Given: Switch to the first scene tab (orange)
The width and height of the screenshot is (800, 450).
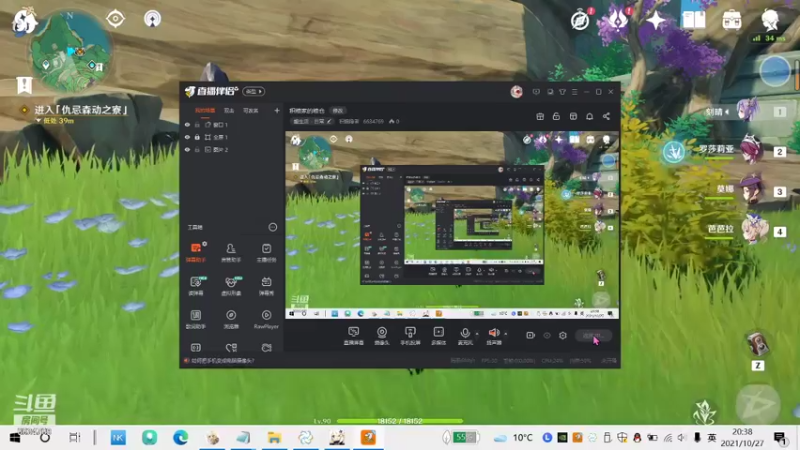Looking at the screenshot, I should (205, 111).
